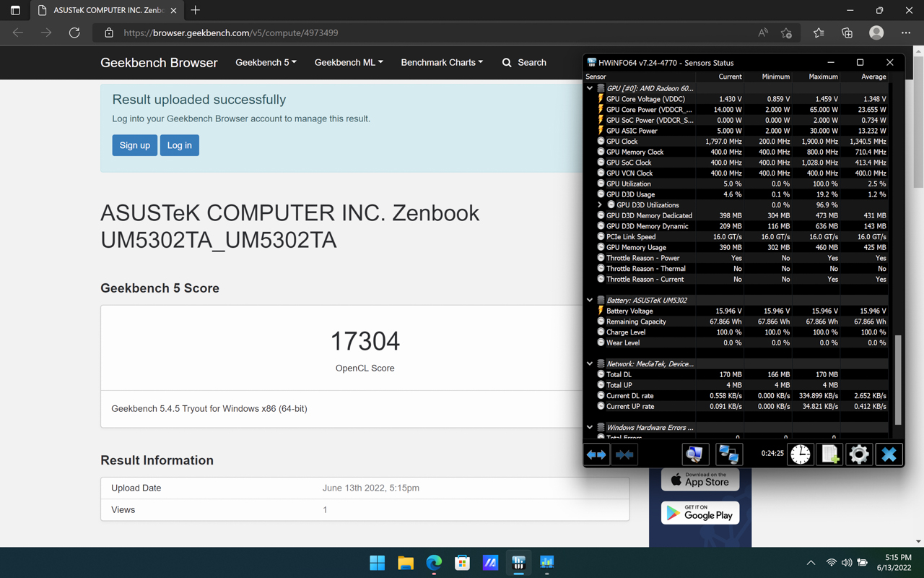
Task: Open Edge profile avatar
Action: point(876,33)
